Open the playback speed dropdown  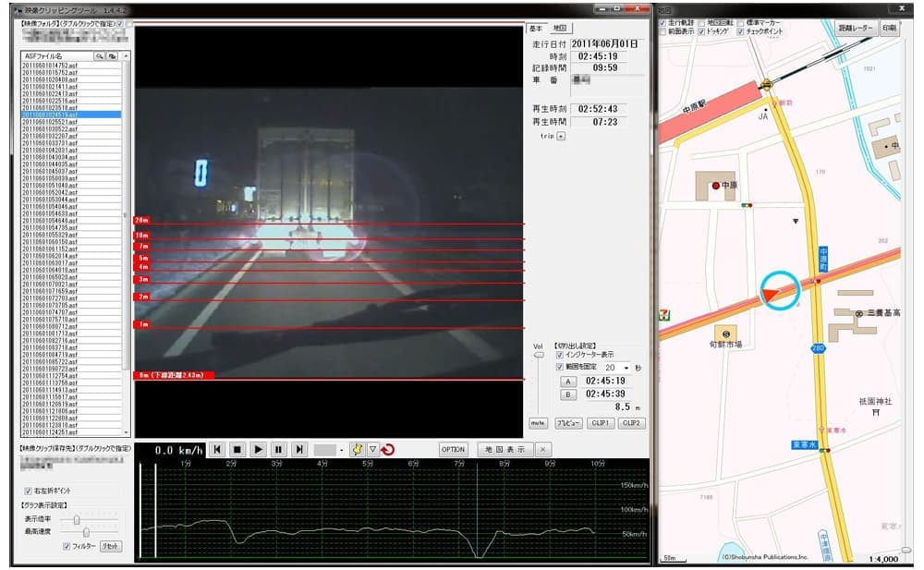coord(341,450)
